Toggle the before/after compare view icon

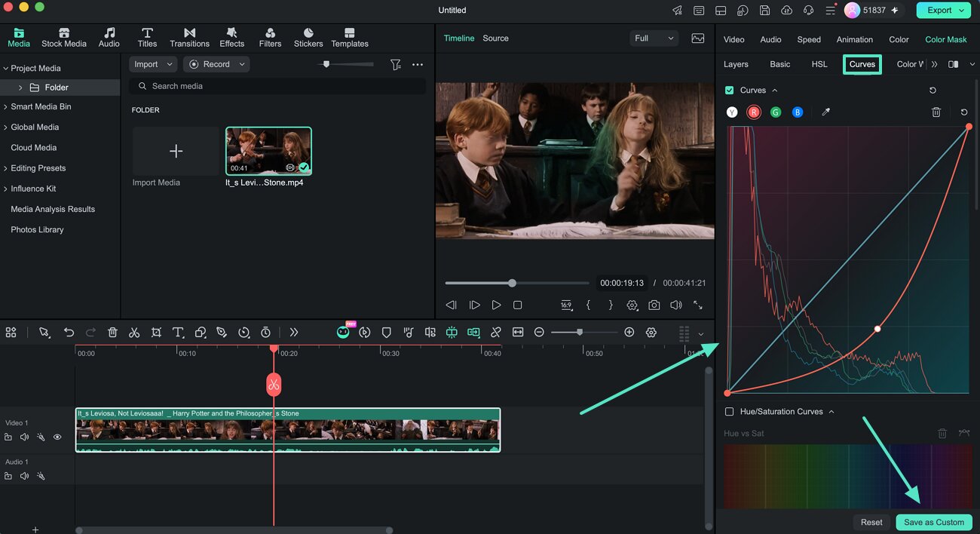point(954,65)
